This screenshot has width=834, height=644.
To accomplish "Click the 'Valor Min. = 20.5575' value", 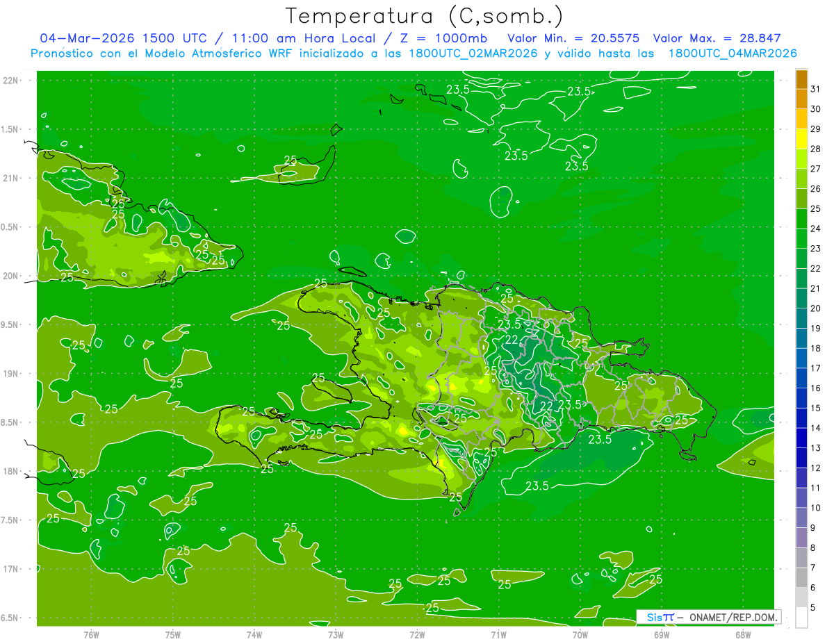I will [x=573, y=38].
